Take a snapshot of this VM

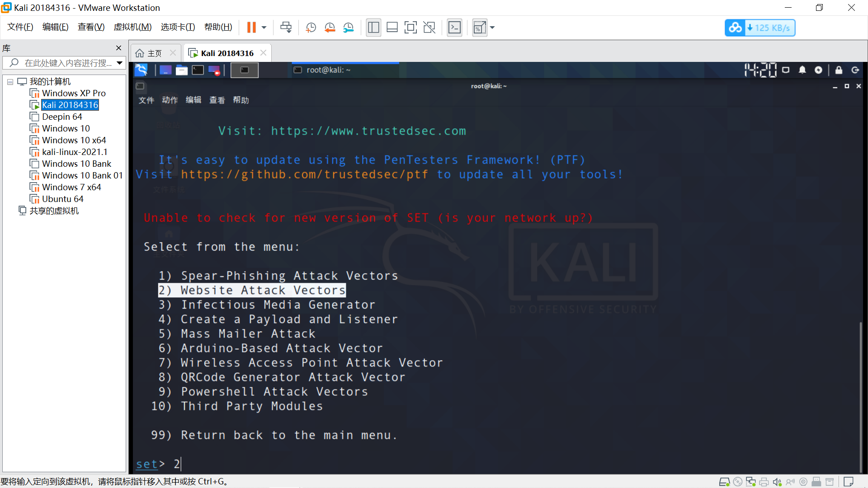(x=311, y=28)
